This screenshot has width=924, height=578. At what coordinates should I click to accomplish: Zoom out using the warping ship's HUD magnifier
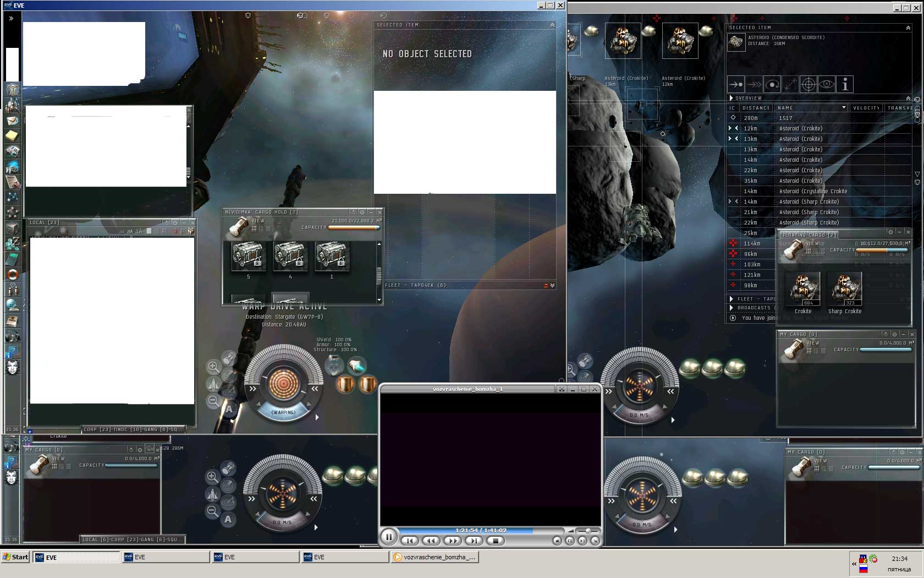[213, 401]
